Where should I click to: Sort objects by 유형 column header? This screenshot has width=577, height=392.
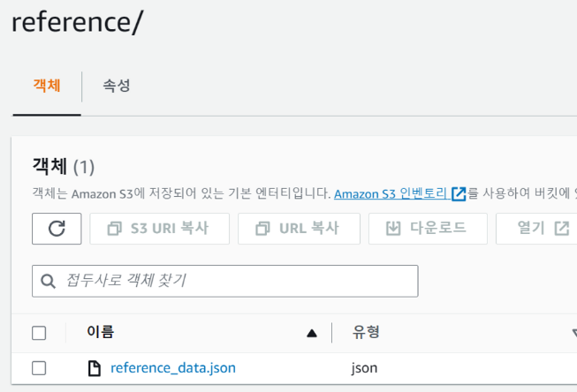click(366, 332)
